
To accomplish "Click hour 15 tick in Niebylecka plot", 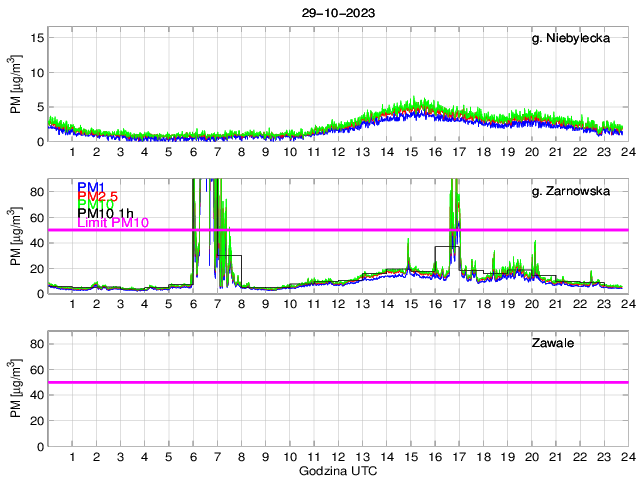I will (x=410, y=153).
